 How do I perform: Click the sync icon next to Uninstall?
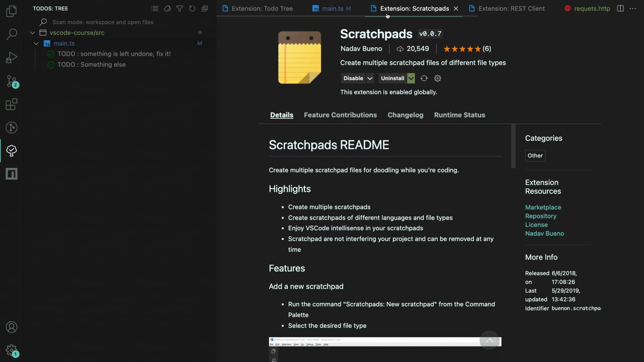coord(424,78)
